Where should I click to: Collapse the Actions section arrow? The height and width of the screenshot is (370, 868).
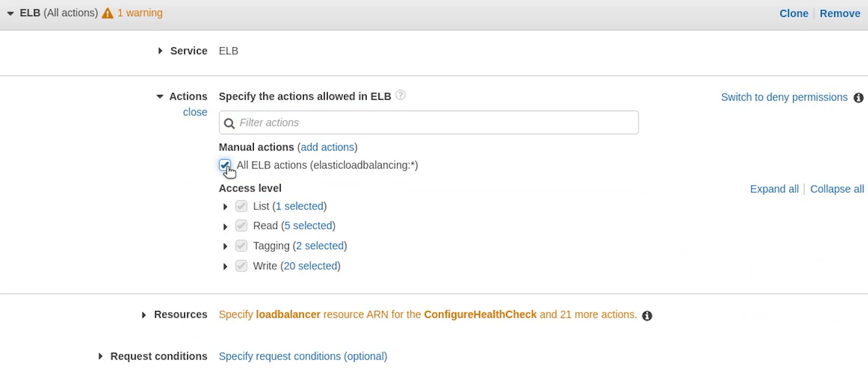(x=160, y=97)
